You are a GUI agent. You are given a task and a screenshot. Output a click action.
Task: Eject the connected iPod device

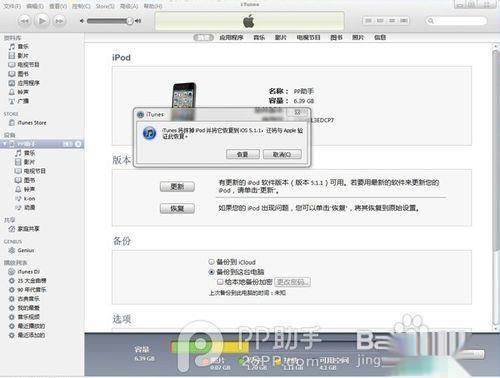[78, 144]
